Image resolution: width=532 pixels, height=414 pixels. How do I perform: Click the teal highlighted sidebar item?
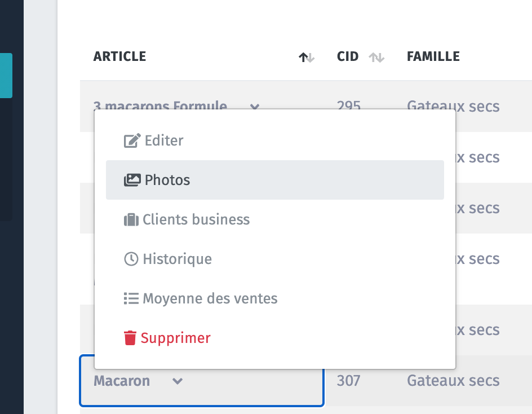[6, 76]
